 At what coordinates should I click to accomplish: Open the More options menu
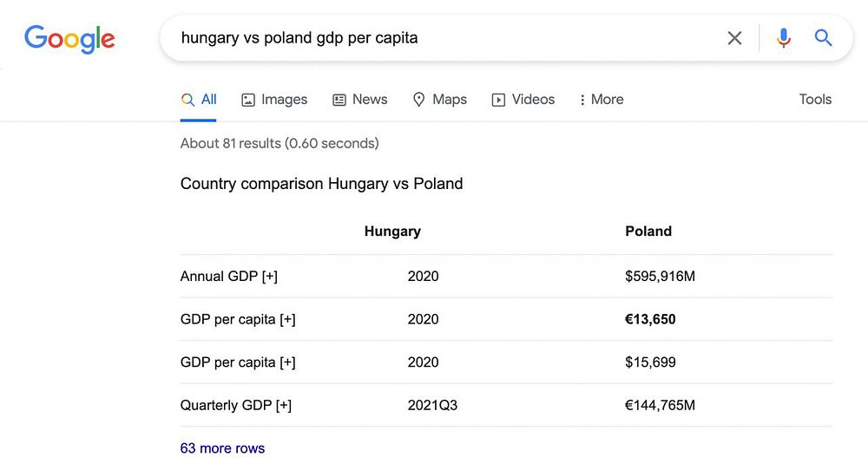tap(602, 100)
